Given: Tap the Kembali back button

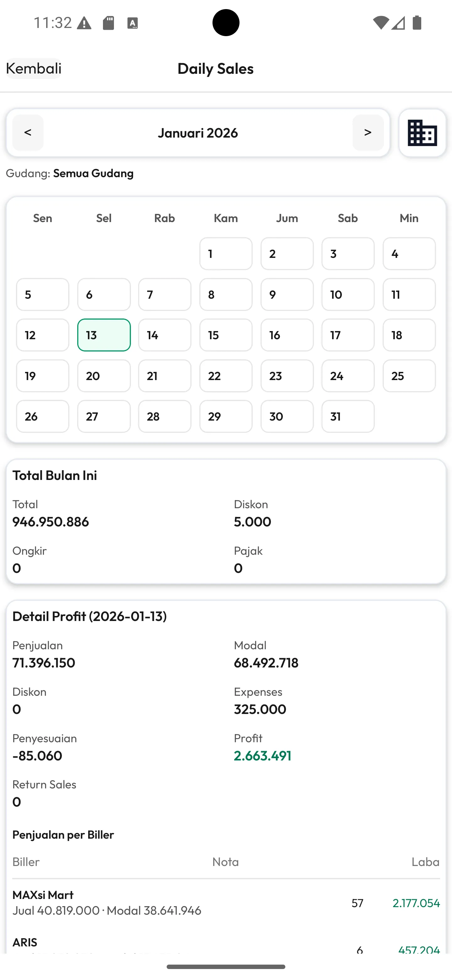Looking at the screenshot, I should point(34,68).
